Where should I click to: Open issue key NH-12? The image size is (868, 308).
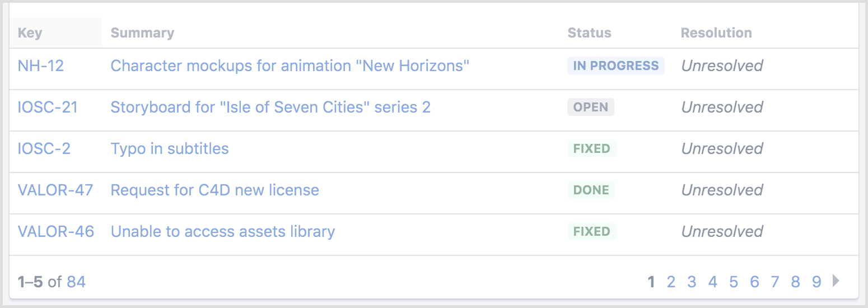pos(41,66)
